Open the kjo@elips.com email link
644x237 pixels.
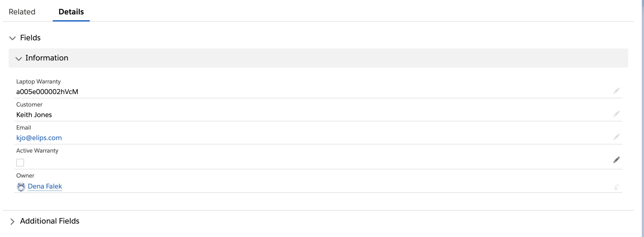click(x=39, y=138)
